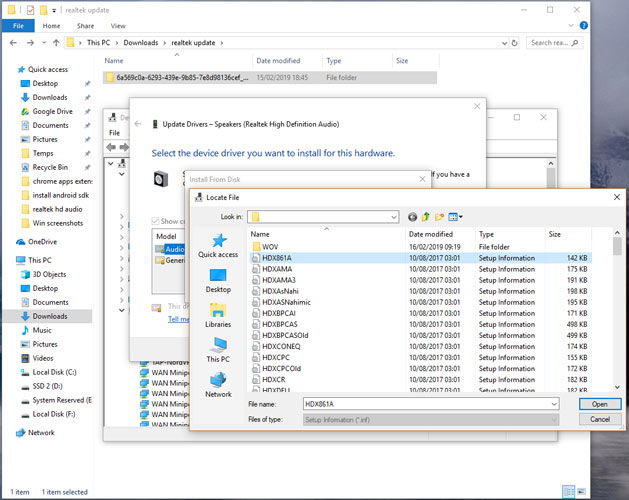
Task: Select the Libraries icon in the places bar
Action: pyautogui.click(x=218, y=312)
